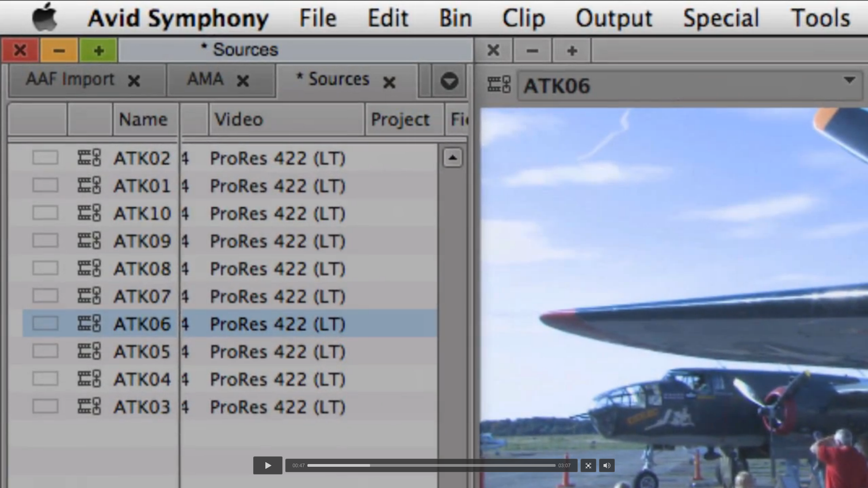Minimize the Sources bin window with the orange button
This screenshot has height=488, width=868.
click(59, 50)
